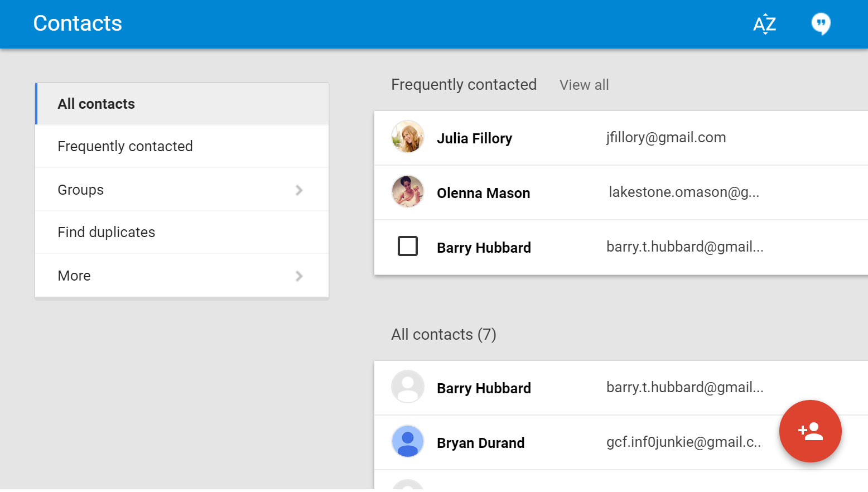The height and width of the screenshot is (492, 868).
Task: Click Julia Fillory's profile photo
Action: coord(408,137)
